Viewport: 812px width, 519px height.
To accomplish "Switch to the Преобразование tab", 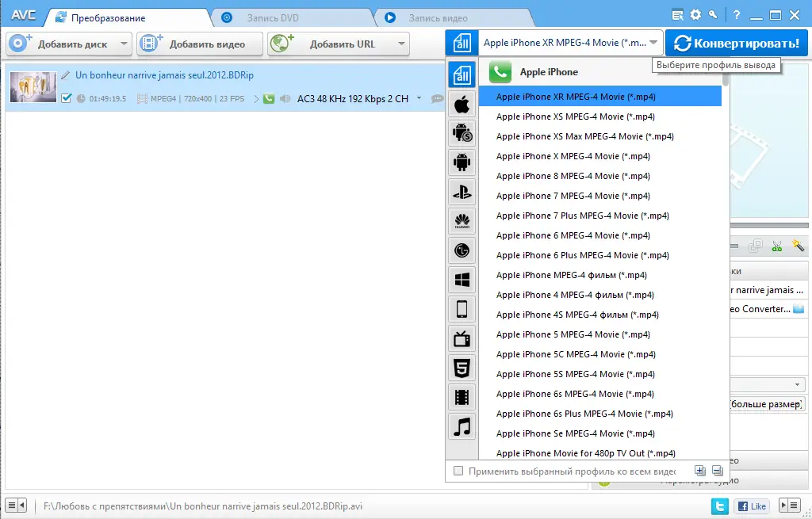I will pyautogui.click(x=128, y=18).
